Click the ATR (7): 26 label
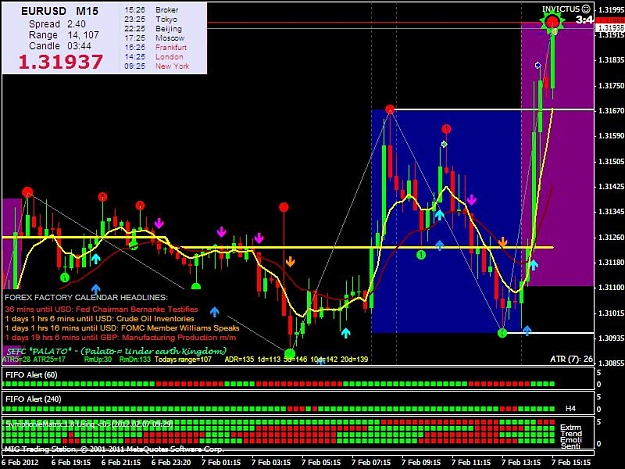Screen dimensions: 625x469 [x=572, y=359]
